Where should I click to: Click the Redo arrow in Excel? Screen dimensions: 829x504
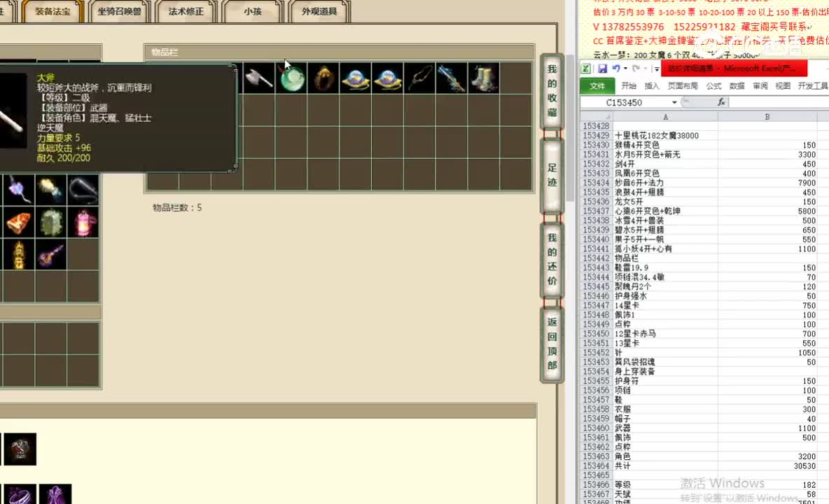pyautogui.click(x=636, y=69)
